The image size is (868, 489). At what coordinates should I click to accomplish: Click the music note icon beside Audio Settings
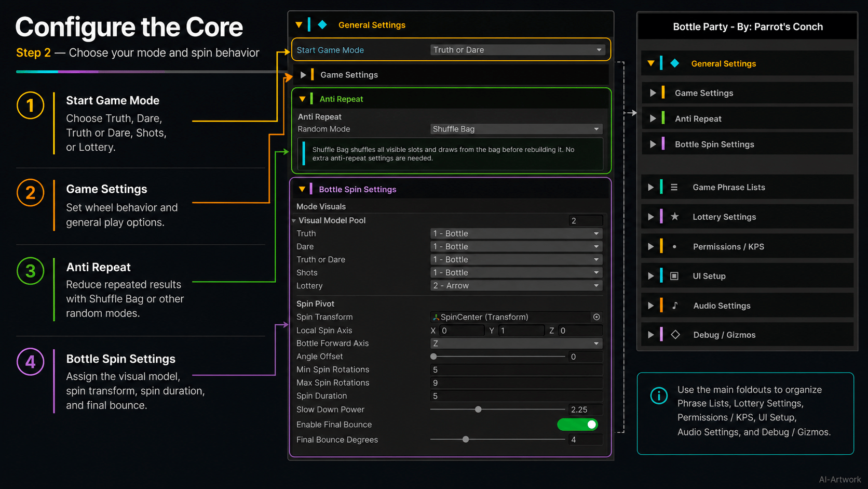tap(675, 306)
